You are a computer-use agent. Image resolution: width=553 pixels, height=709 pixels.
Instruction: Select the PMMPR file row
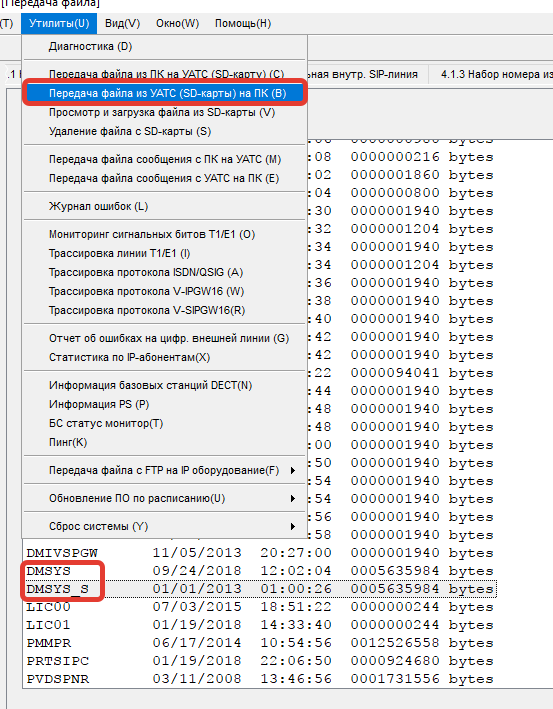coord(260,643)
